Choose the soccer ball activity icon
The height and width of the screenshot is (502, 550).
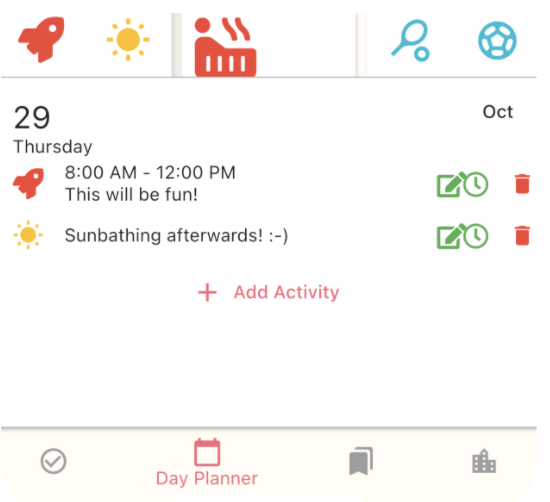point(497,40)
